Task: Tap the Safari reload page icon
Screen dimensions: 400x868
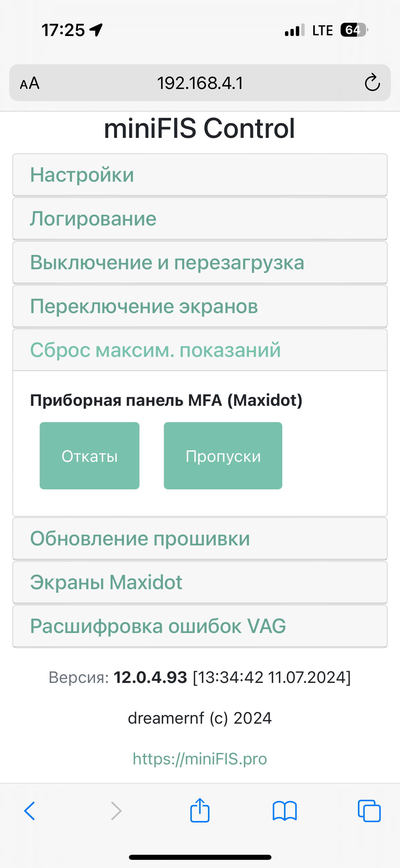Action: pos(372,83)
